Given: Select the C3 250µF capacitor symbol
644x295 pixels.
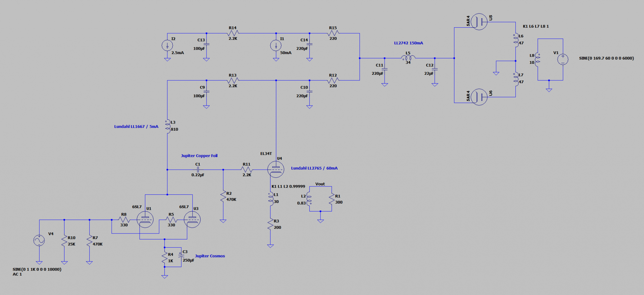Looking at the screenshot, I should tap(181, 255).
